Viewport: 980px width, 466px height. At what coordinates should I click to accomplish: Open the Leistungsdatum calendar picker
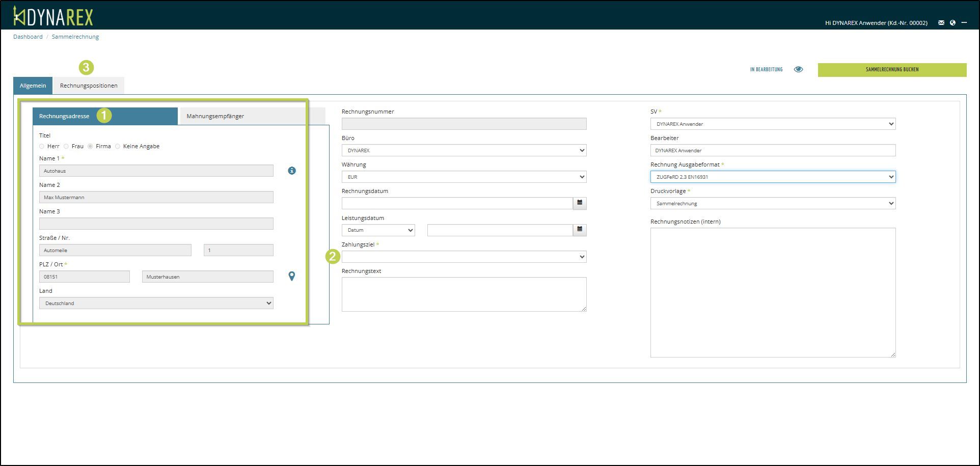(x=580, y=230)
